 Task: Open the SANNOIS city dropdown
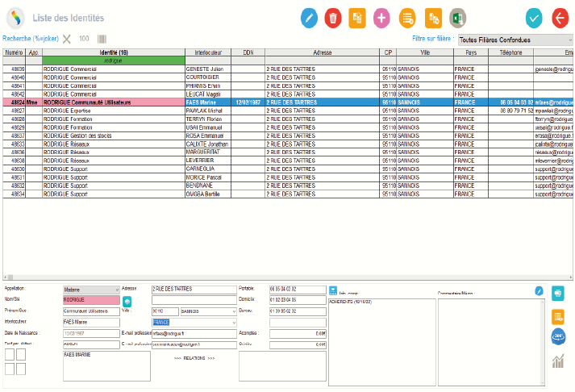pos(208,311)
